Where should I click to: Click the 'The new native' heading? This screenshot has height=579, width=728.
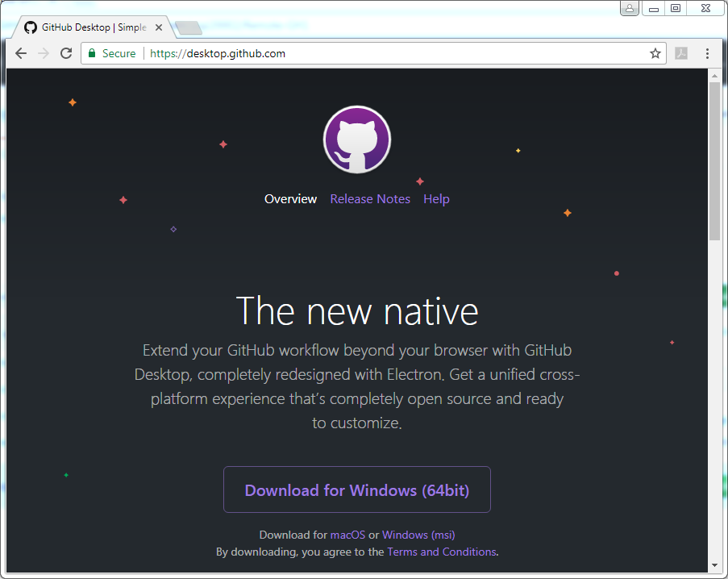pos(357,311)
